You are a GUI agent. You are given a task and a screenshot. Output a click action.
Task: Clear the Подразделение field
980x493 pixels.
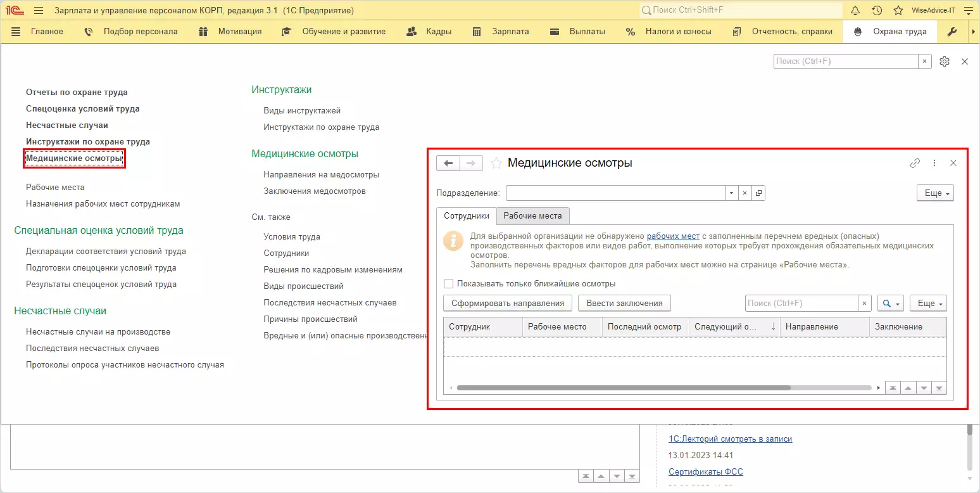click(745, 193)
